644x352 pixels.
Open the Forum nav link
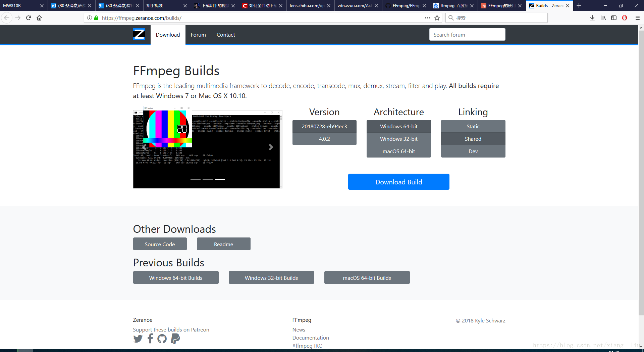click(198, 35)
